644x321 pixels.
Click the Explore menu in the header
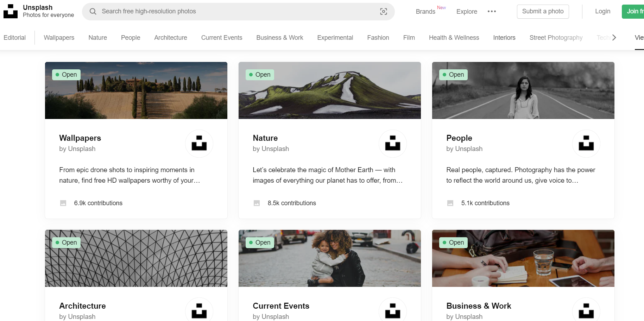[x=467, y=12]
